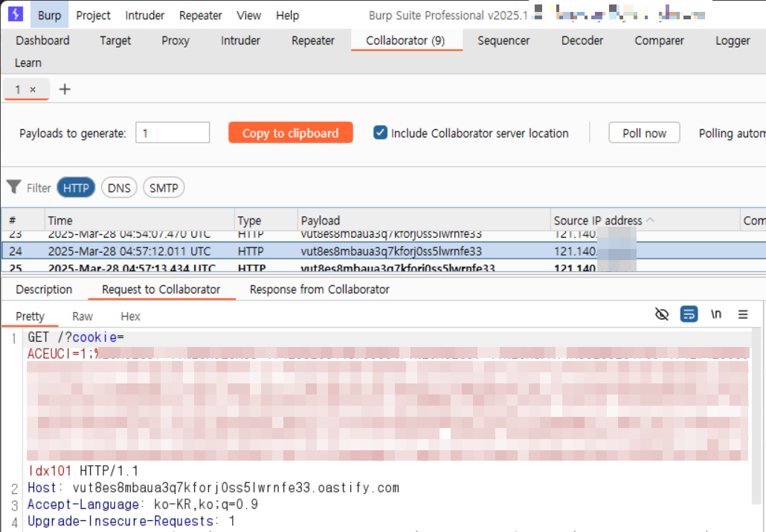This screenshot has height=532, width=766.
Task: Select the Collaborator (9) tab
Action: coord(405,41)
